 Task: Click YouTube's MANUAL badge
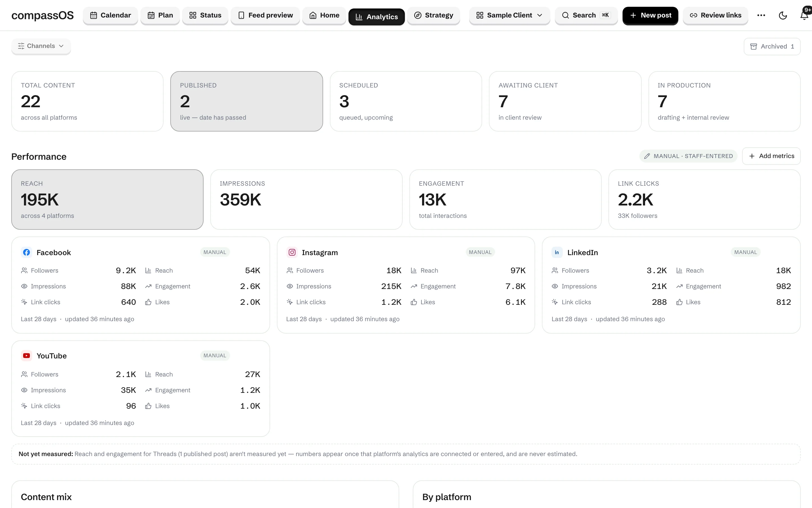(x=215, y=356)
